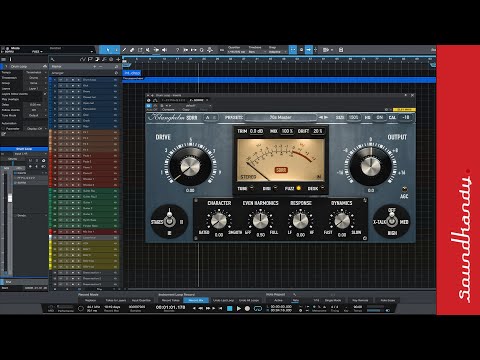
Task: Select Record Takes option
Action: (x=171, y=300)
